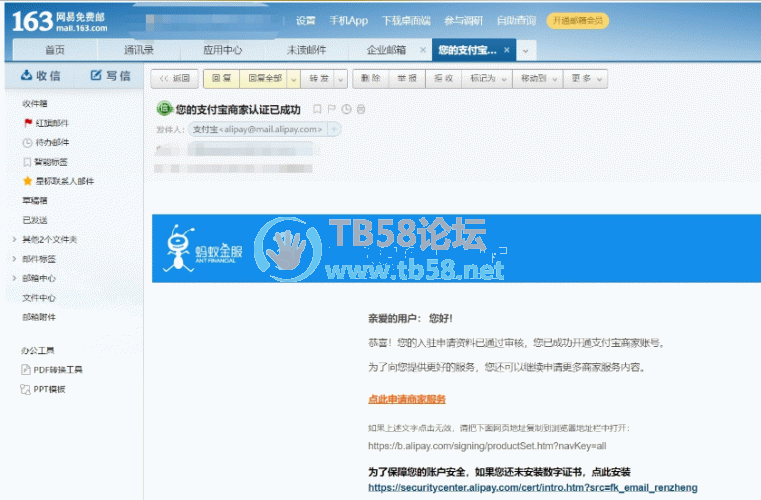The width and height of the screenshot is (761, 500).
Task: Flag this email with the flag icon
Action: point(331,109)
